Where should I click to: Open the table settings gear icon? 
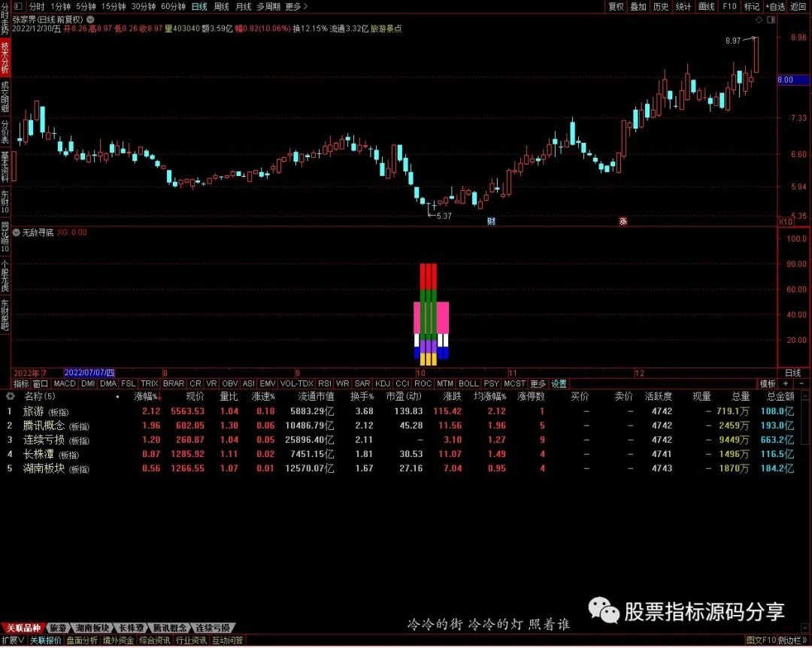coord(10,396)
